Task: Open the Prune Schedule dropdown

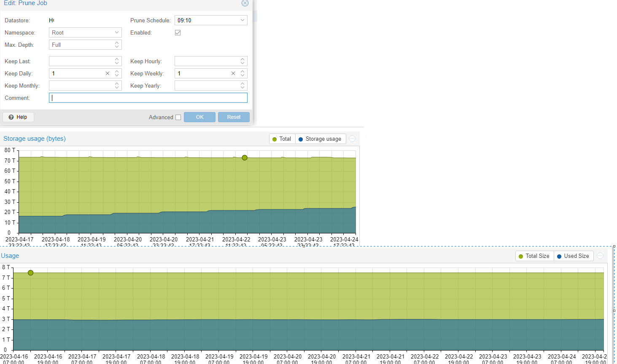Action: [x=242, y=20]
